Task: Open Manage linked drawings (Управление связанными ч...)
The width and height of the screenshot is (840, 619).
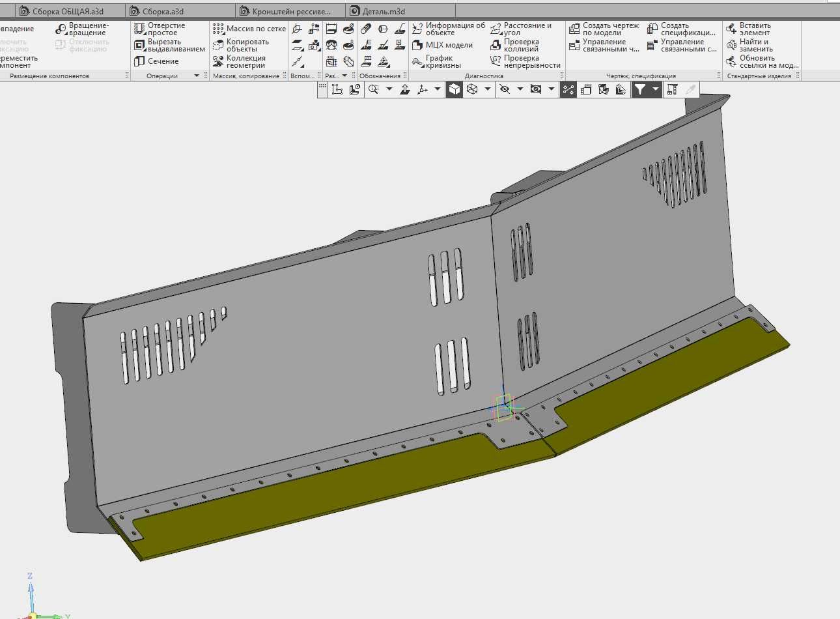Action: pos(604,45)
